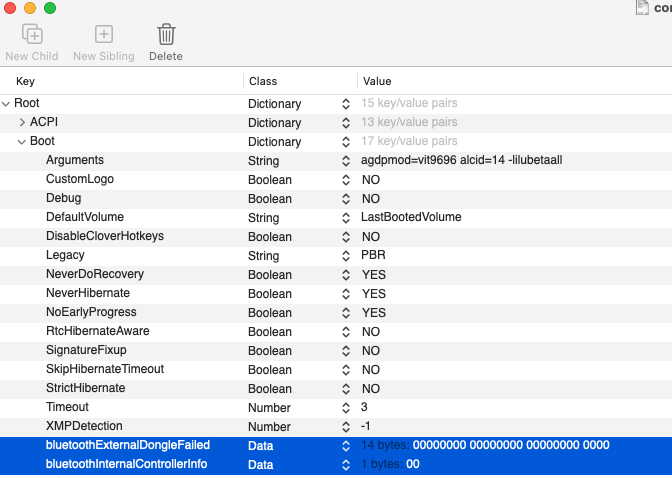
Task: Select the DefaultVolume key
Action: (x=85, y=217)
